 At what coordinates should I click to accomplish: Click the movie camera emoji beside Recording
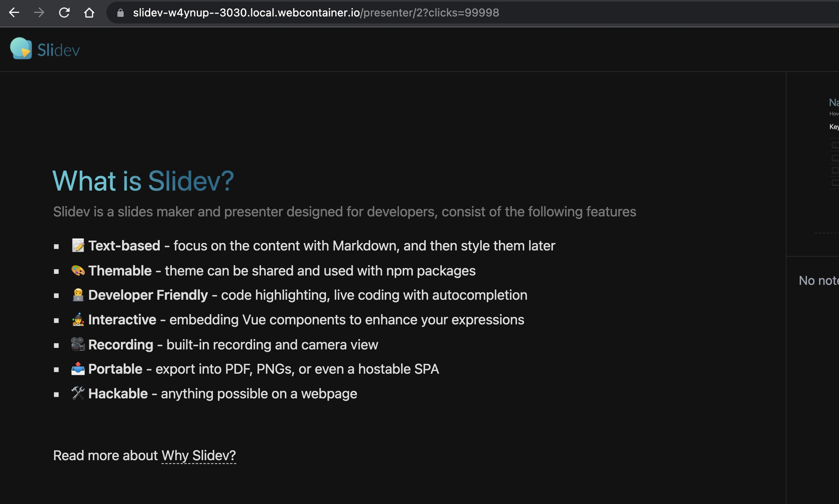(78, 344)
